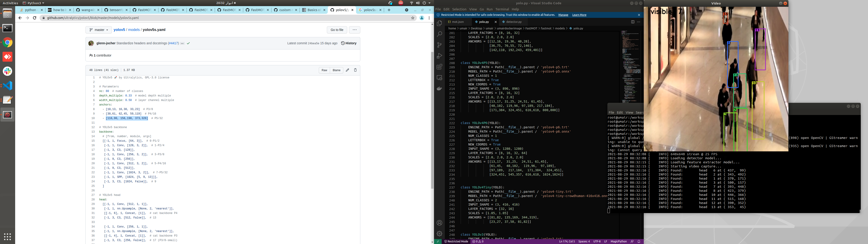This screenshot has width=868, height=244.
Task: Bookmark page with the star icon
Action: coord(413,18)
